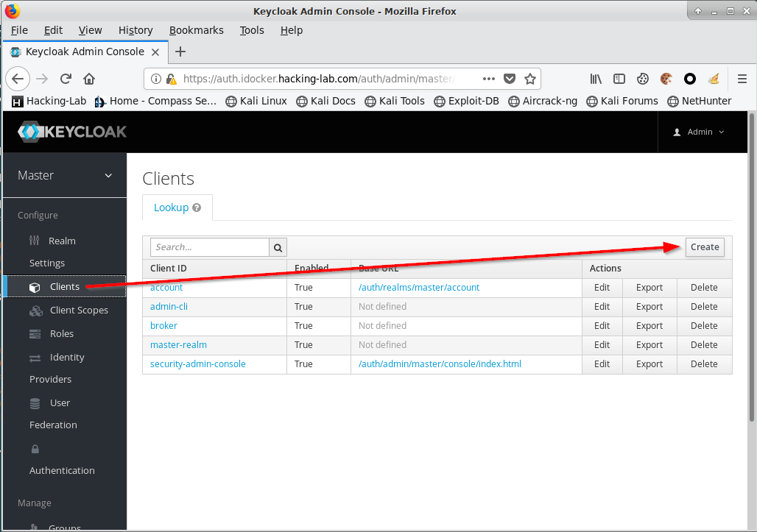Click the Lookup help question mark icon
The image size is (757, 532).
tap(197, 208)
